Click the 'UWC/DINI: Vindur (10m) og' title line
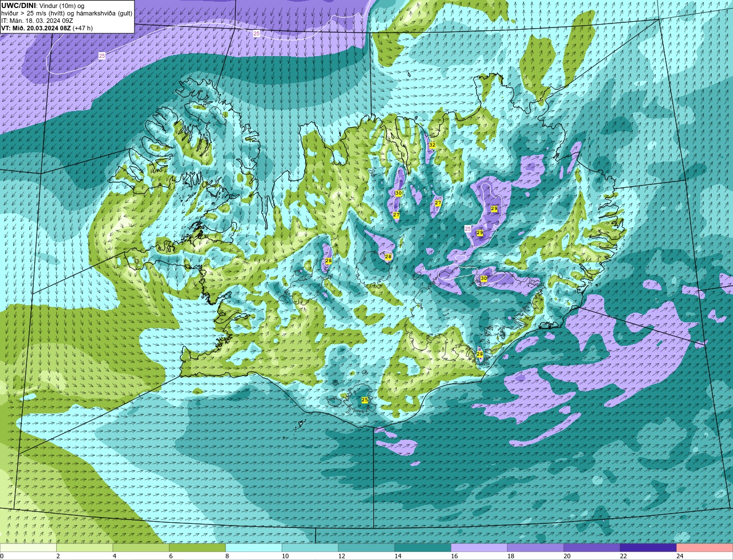The width and height of the screenshot is (733, 560). (x=42, y=6)
